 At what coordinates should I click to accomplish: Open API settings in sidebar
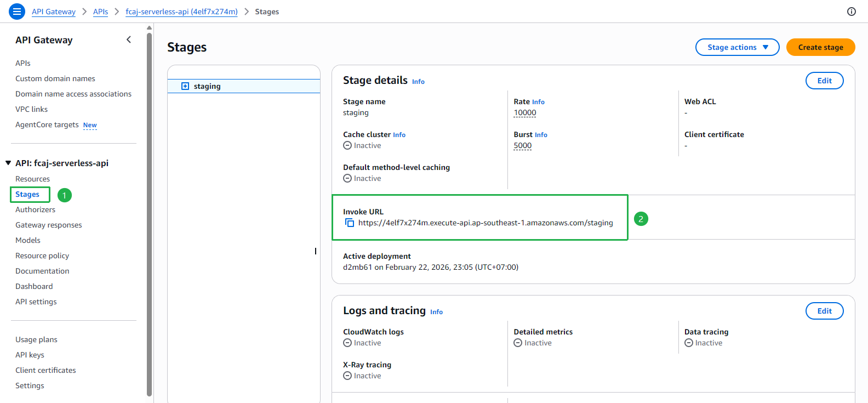tap(36, 302)
